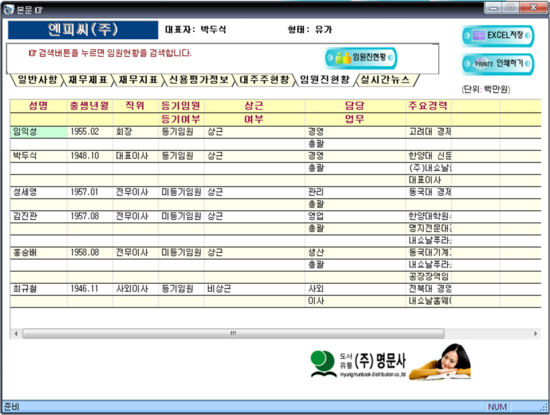Click the 명문사 company logo banner

[x=390, y=362]
